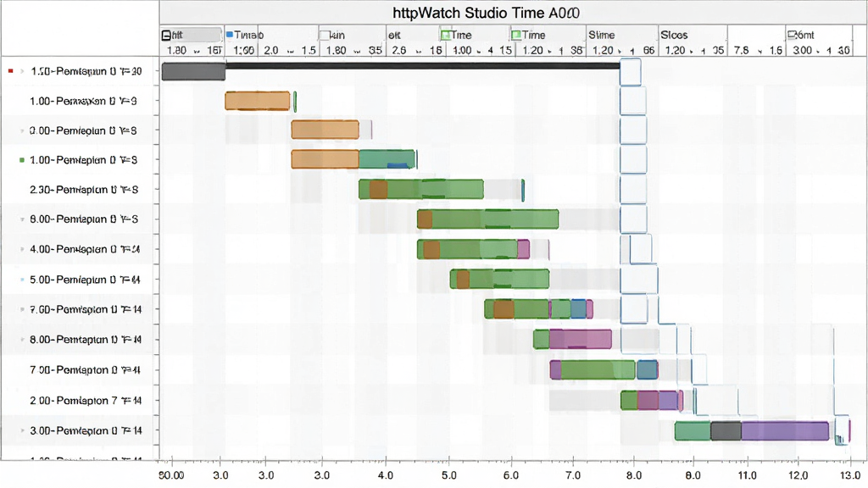The width and height of the screenshot is (868, 488).
Task: Expand the 3.00 row using its arrow
Action: pyautogui.click(x=22, y=430)
